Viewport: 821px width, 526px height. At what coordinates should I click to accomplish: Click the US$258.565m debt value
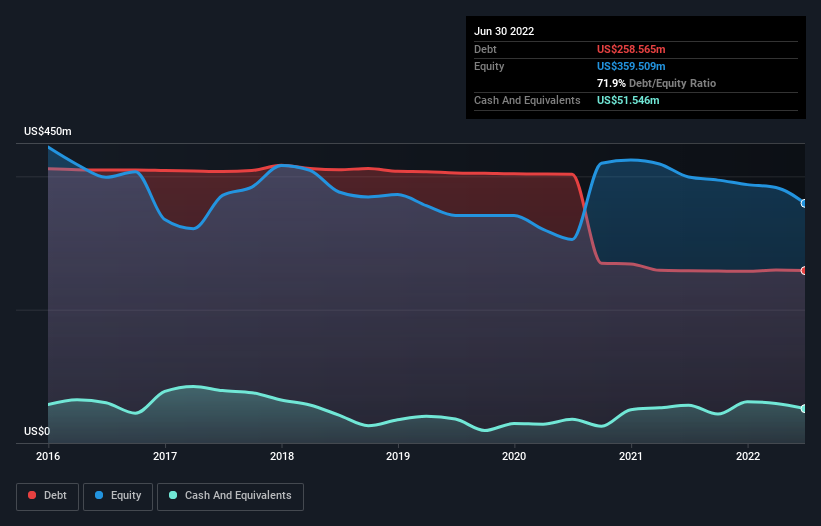pos(631,49)
